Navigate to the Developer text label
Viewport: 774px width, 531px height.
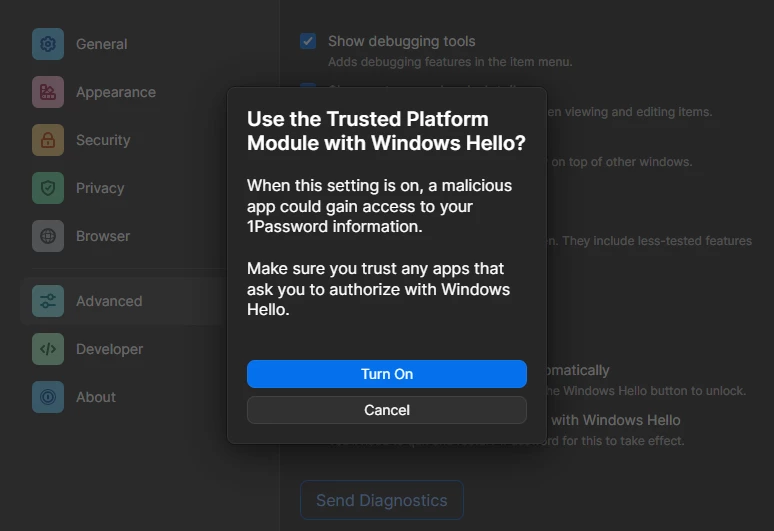tap(110, 349)
